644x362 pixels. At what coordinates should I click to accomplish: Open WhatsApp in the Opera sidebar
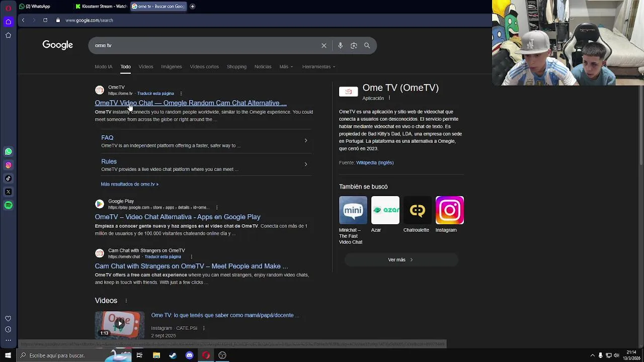[x=8, y=151]
